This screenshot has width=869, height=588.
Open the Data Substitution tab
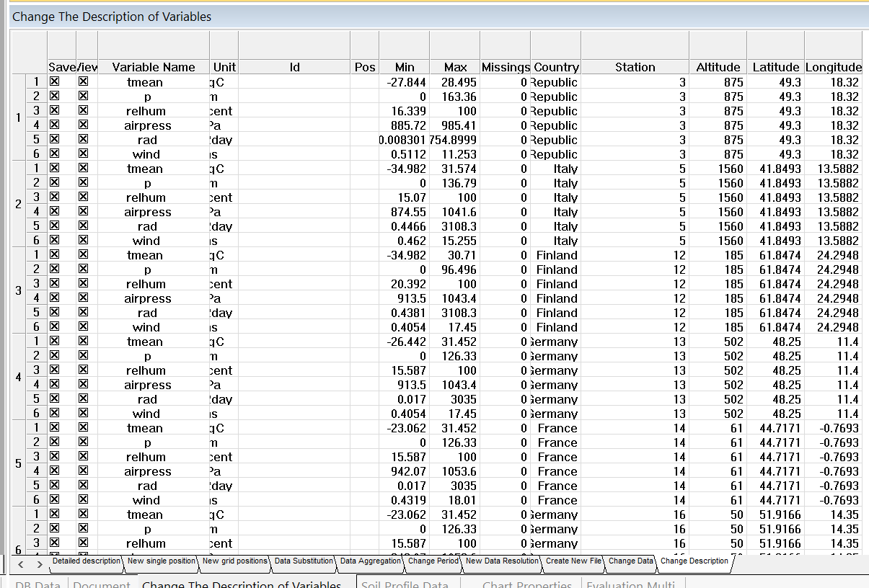tap(304, 561)
